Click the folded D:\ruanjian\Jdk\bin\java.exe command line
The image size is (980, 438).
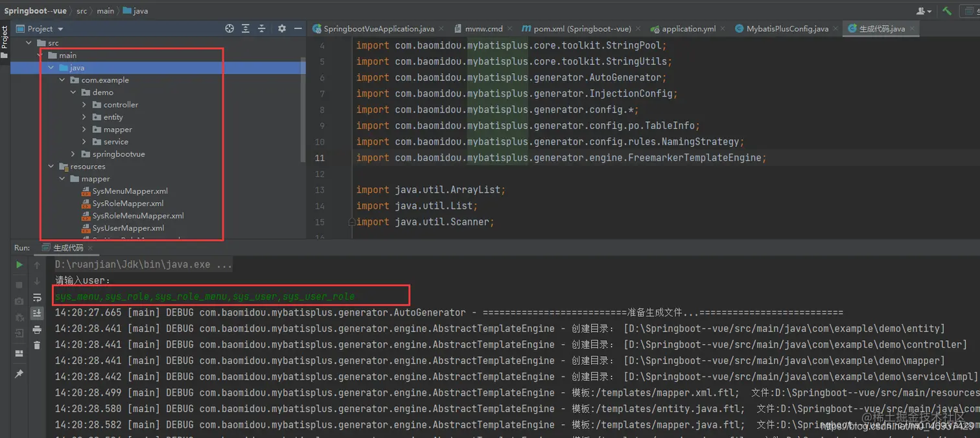[x=143, y=264]
